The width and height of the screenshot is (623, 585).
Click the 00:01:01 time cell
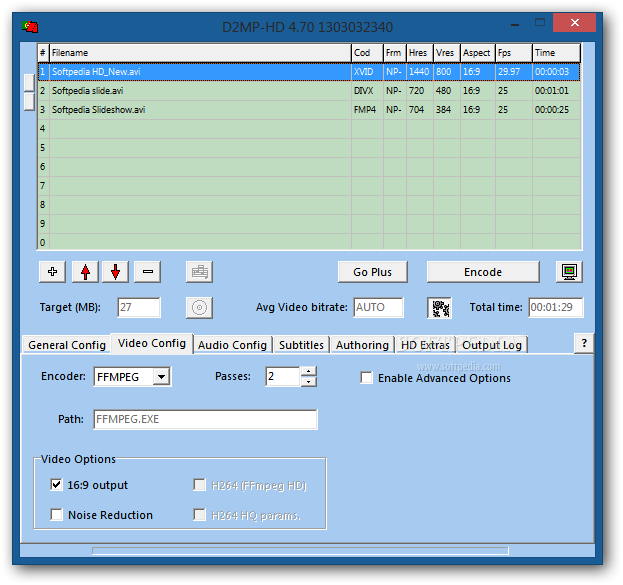(x=556, y=91)
